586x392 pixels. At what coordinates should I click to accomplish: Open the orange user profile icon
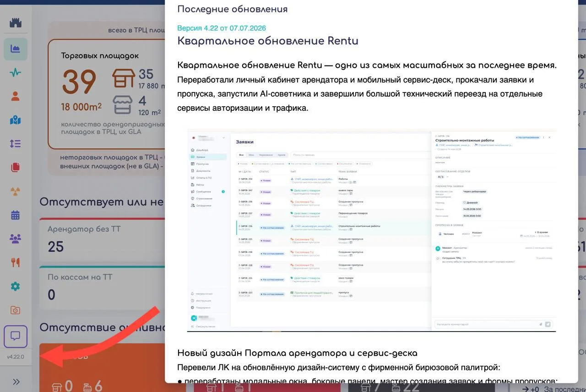[16, 96]
